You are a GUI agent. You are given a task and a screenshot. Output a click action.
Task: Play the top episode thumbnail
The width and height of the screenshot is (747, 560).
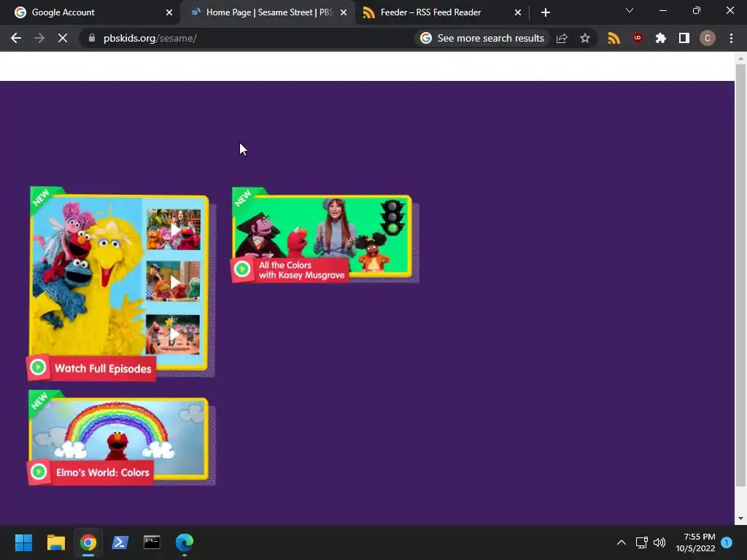[174, 230]
